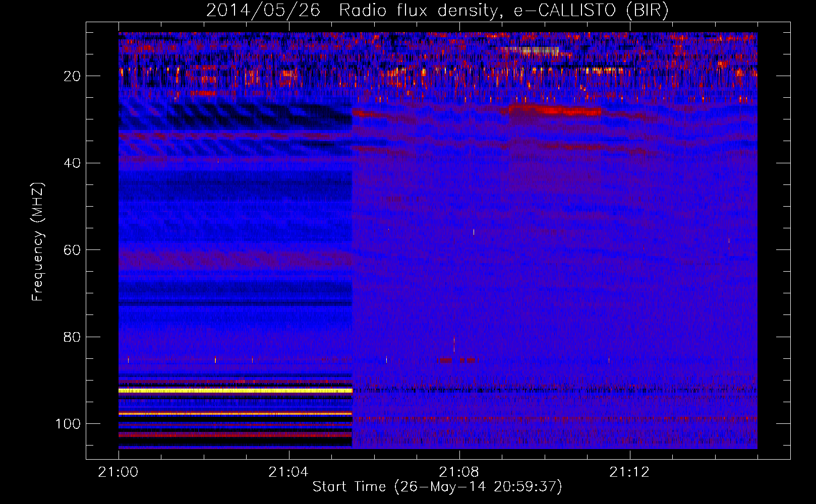Click the '21:12' time tick label
The image size is (816, 504).
[x=629, y=472]
